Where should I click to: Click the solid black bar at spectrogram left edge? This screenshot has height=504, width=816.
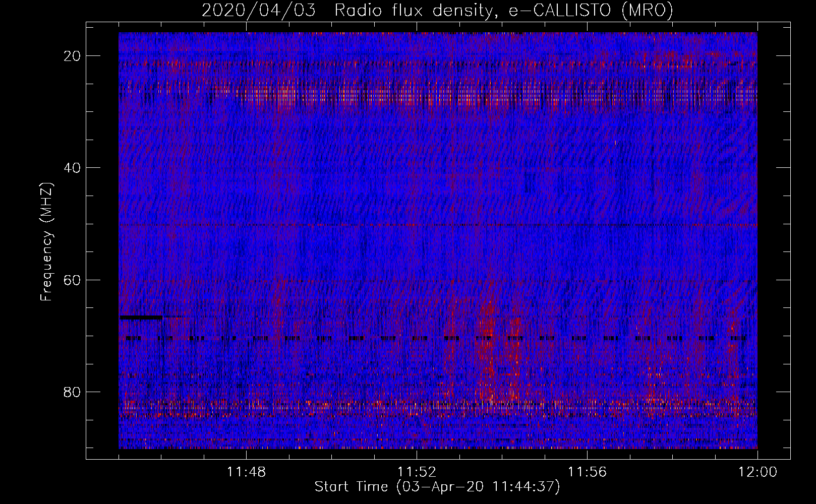coord(141,318)
